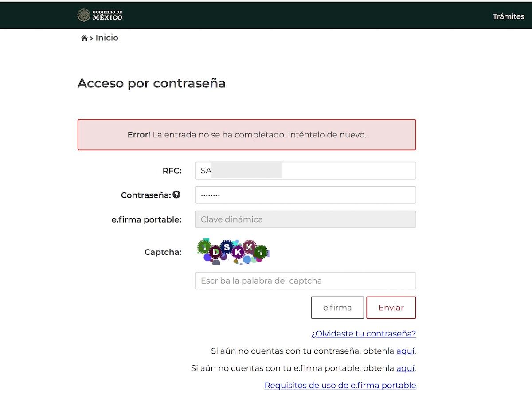The image size is (532, 406).
Task: Click the Gobierno de México logo
Action: pos(100,16)
